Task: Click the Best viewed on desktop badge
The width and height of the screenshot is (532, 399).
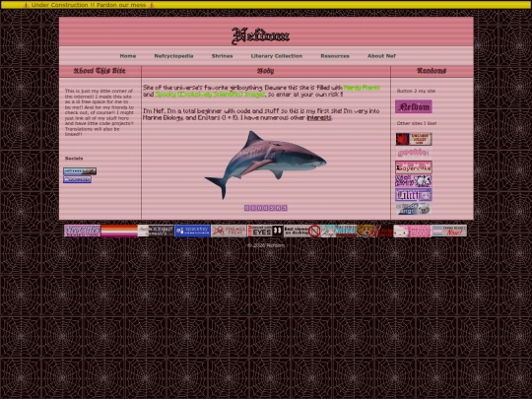Action: (302, 231)
